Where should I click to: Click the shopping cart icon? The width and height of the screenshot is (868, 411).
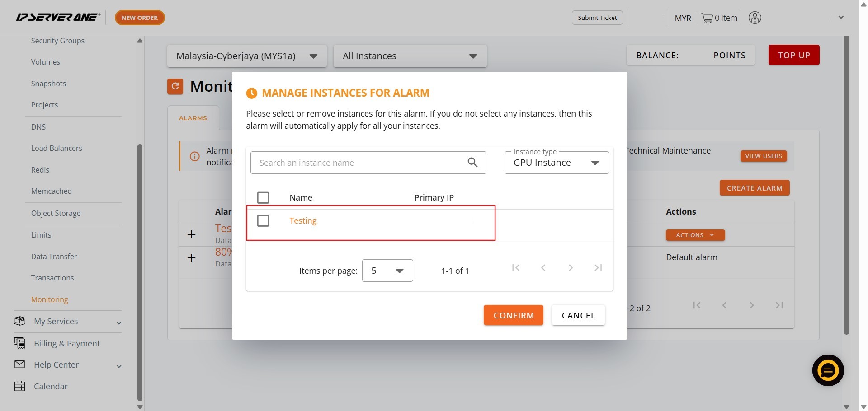tap(707, 18)
